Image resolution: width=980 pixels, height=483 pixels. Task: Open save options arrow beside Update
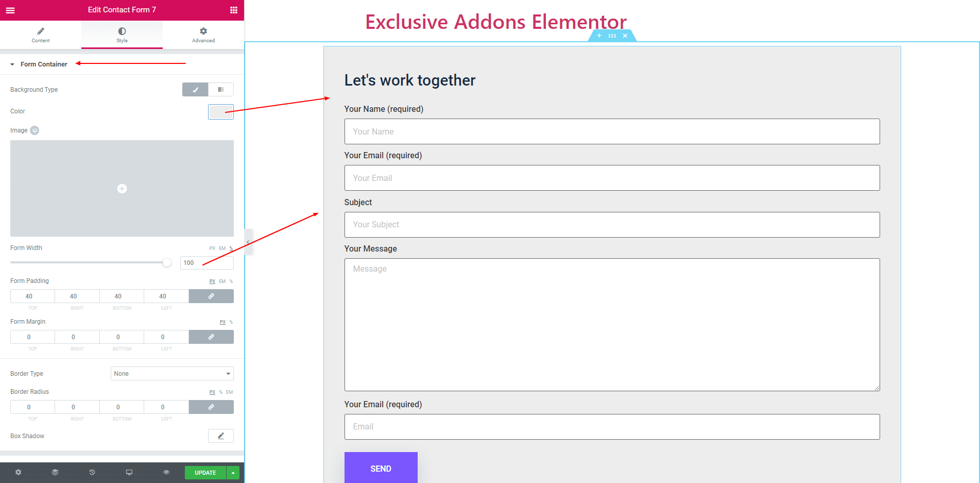point(233,473)
